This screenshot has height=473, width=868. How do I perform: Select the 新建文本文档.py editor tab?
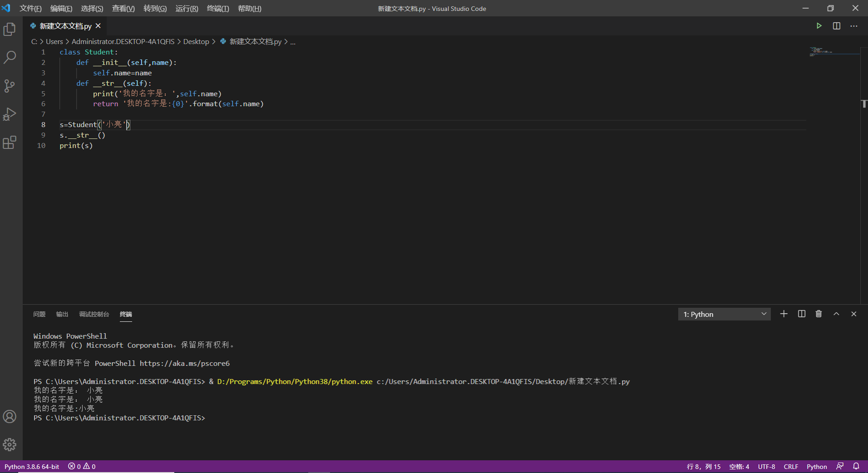(65, 26)
